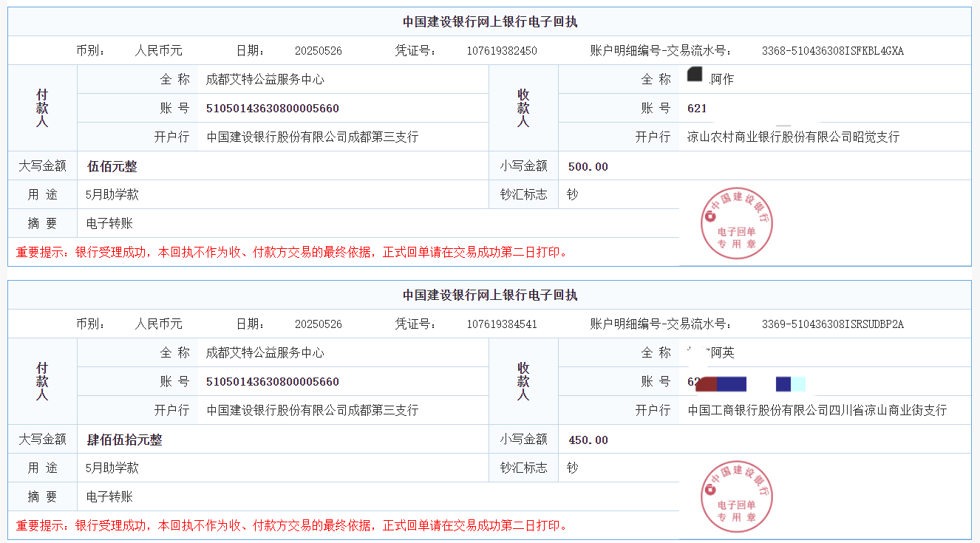This screenshot has height=543, width=980.
Task: Click the payee account number starting with 621
Action: tap(697, 109)
